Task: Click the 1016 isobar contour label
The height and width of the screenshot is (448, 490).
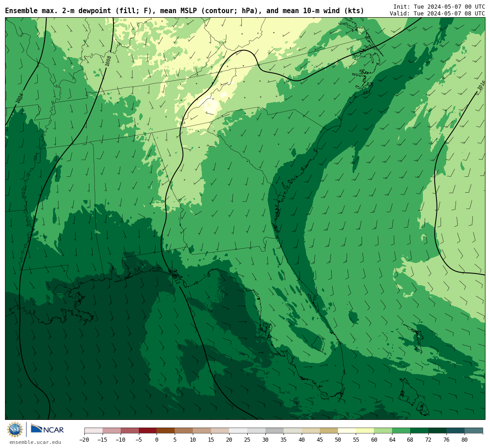Action: [481, 86]
